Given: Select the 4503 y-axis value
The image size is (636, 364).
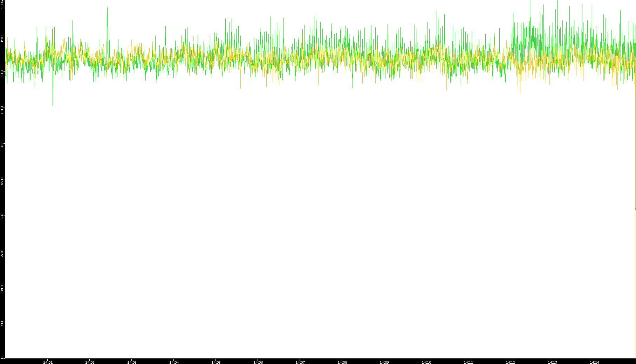Looking at the screenshot, I should click(x=2, y=181).
